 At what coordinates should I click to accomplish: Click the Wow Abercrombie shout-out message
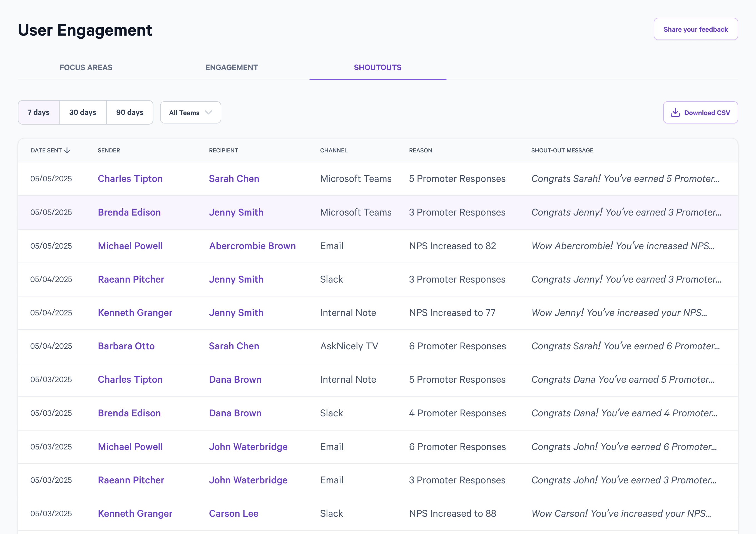[x=623, y=246]
